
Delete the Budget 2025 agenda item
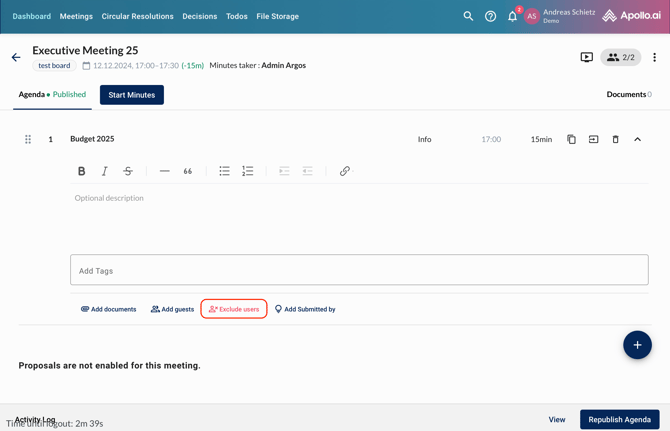click(615, 139)
